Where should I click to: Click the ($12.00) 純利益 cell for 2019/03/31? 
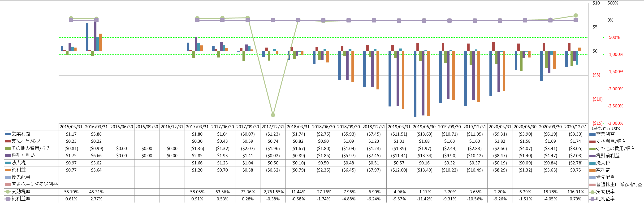[399, 170]
